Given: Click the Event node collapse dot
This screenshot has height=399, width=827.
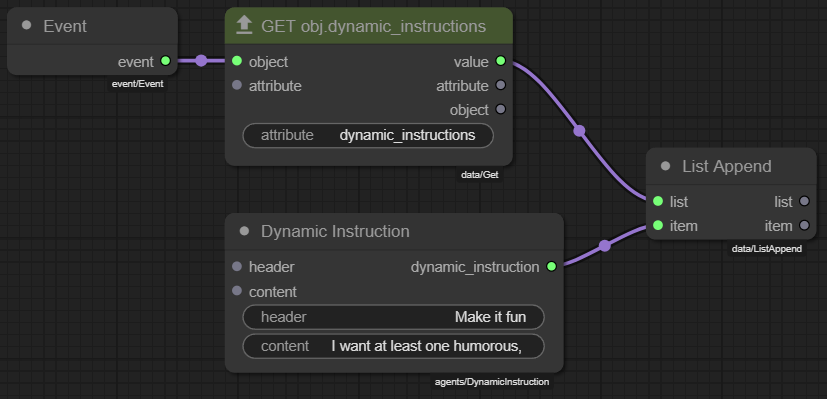Looking at the screenshot, I should point(27,25).
